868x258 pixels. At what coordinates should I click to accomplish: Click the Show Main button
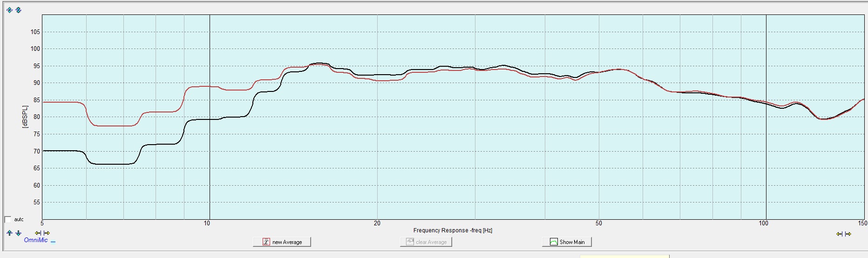(x=567, y=242)
